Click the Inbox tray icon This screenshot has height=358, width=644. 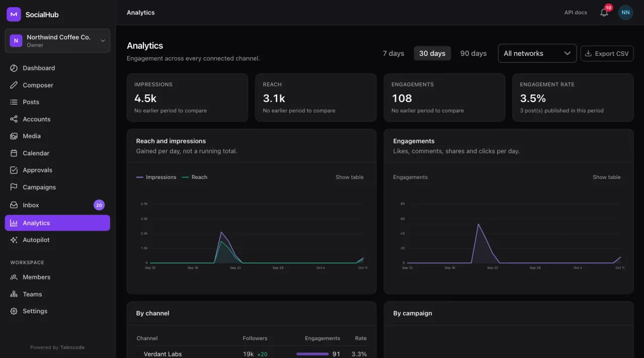point(14,205)
